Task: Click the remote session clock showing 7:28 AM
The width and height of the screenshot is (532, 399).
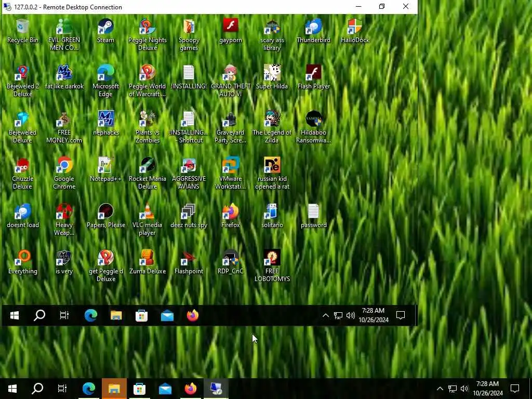Action: (373, 315)
